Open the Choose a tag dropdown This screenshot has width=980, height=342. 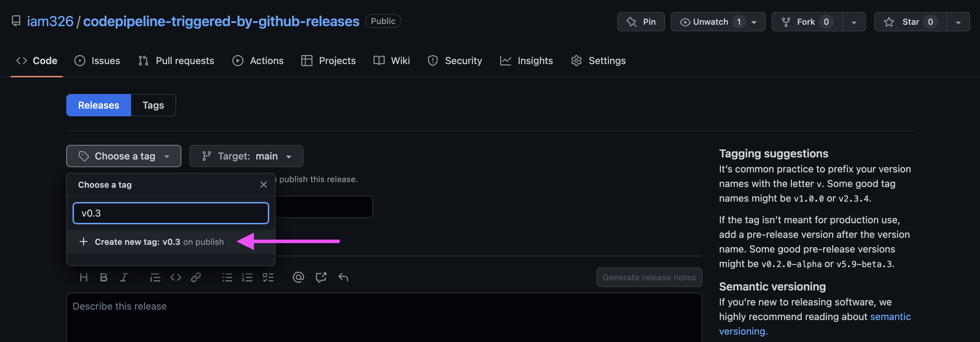124,156
